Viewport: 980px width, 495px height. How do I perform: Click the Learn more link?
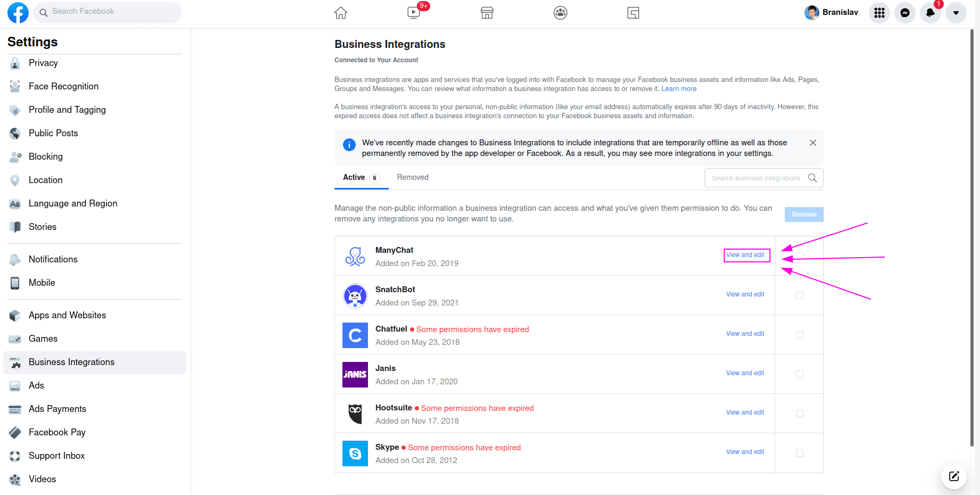[679, 89]
